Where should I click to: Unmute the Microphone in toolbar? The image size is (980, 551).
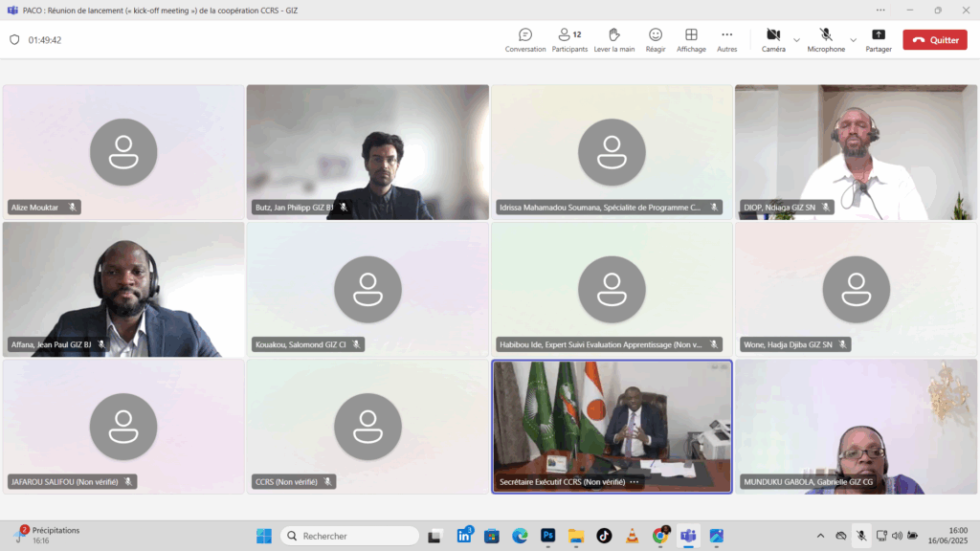[826, 40]
